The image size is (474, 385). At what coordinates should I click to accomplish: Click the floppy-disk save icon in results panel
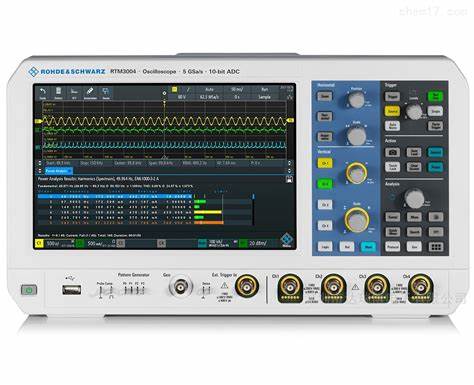pyautogui.click(x=289, y=179)
